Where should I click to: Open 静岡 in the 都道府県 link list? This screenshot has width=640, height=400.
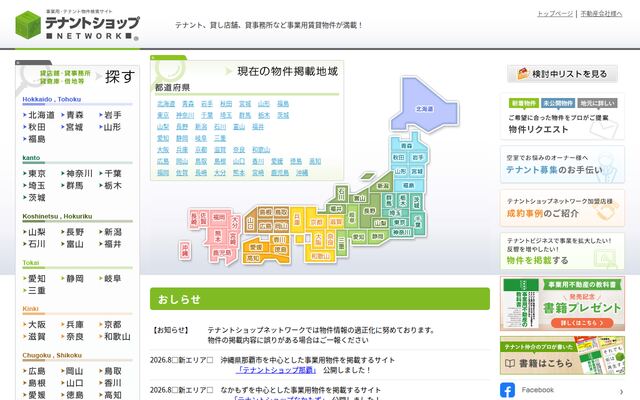[x=182, y=138]
